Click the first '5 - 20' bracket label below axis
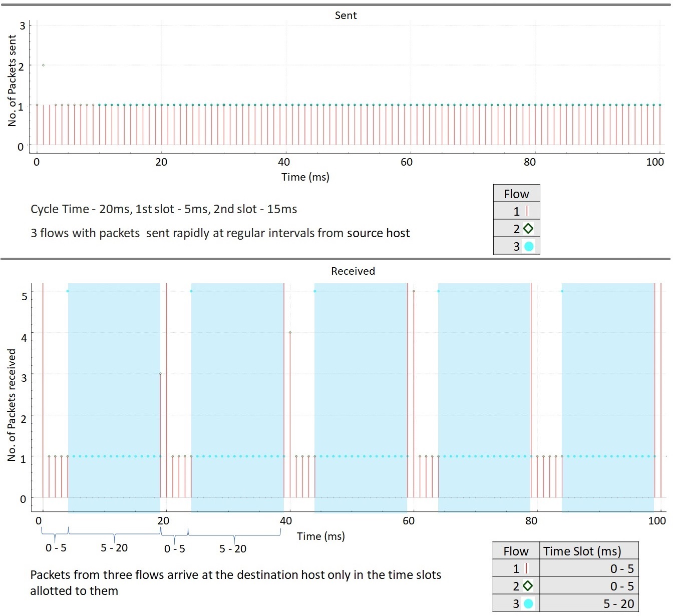This screenshot has height=616, width=673. click(114, 548)
